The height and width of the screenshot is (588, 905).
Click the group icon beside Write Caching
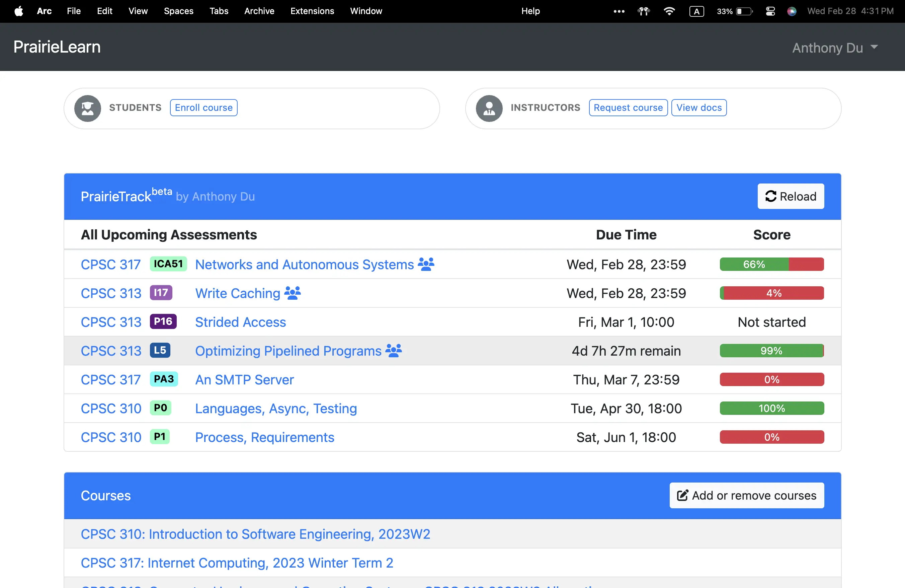pyautogui.click(x=293, y=293)
